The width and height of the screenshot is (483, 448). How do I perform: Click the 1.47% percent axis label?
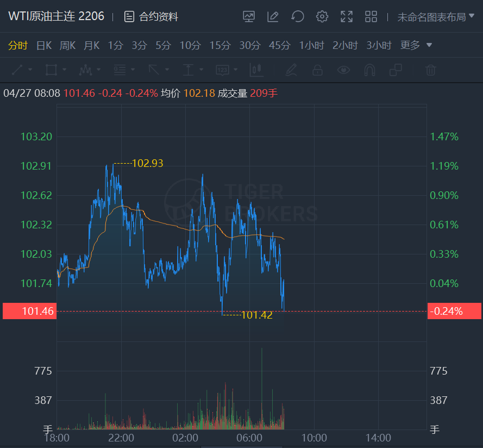444,136
